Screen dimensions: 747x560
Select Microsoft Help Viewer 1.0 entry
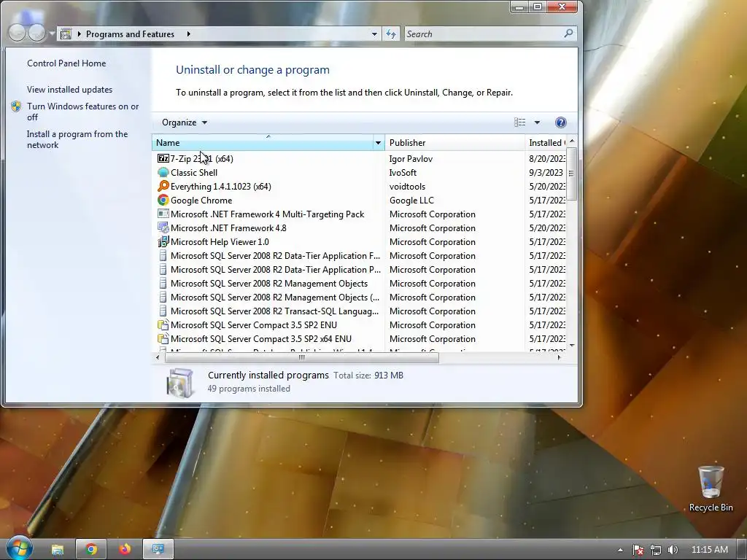[x=220, y=242]
